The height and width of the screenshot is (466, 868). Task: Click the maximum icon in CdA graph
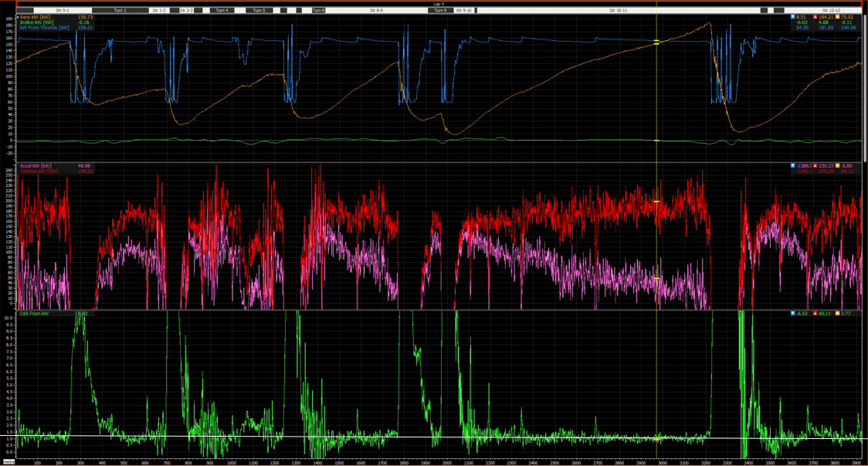click(x=815, y=313)
